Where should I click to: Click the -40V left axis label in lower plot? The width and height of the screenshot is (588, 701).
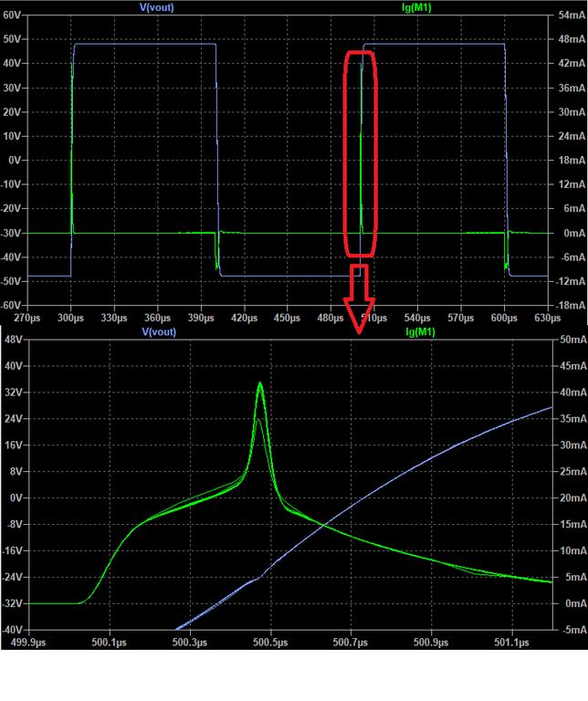[x=12, y=630]
